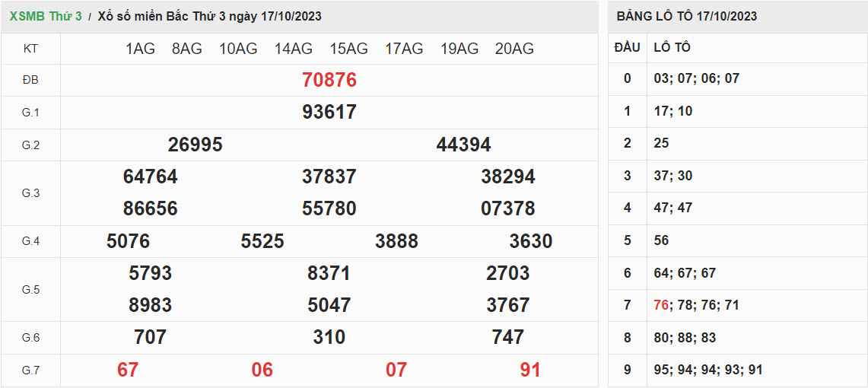Screen dimensions: 868x388
Task: Select G.3 prize number 64764
Action: pyautogui.click(x=150, y=177)
